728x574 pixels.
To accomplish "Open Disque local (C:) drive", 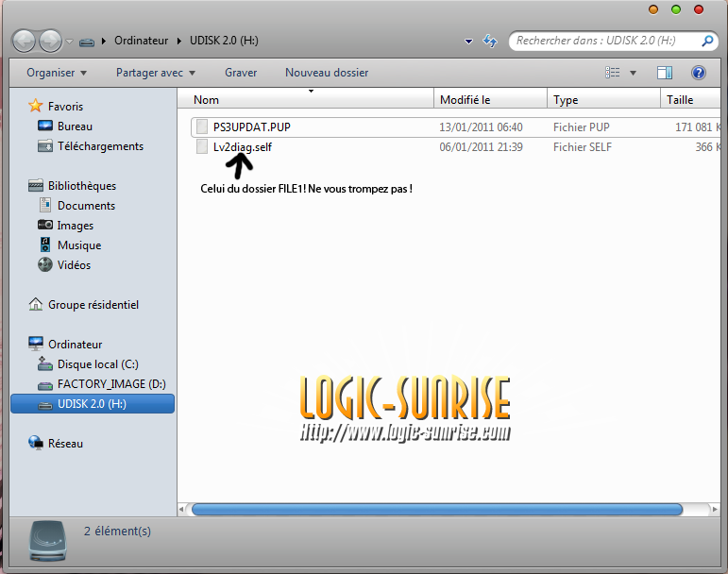I will [99, 364].
